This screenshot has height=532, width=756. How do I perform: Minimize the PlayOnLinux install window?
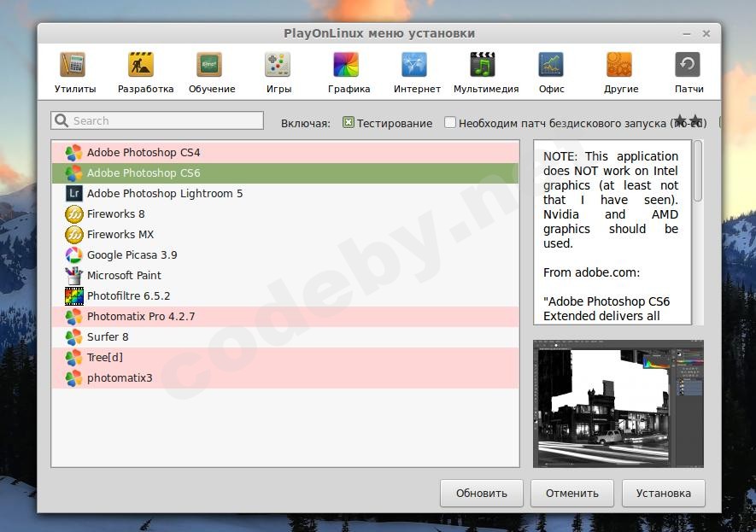pyautogui.click(x=687, y=34)
